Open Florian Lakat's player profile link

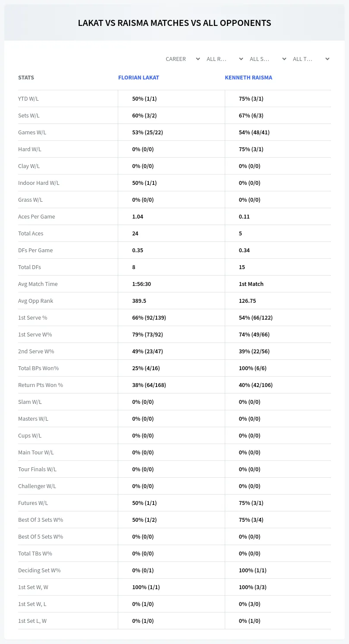[x=138, y=78]
